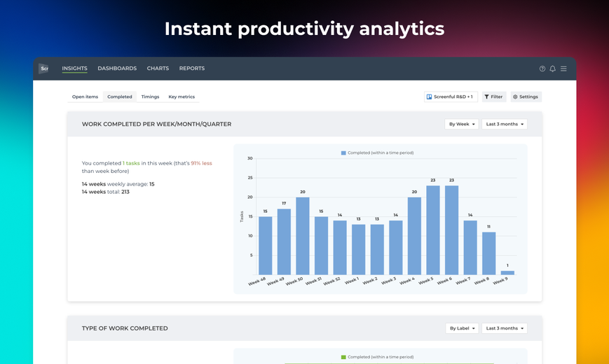Viewport: 609px width, 364px height.
Task: Click the 'Type of work completed' heading
Action: (125, 328)
